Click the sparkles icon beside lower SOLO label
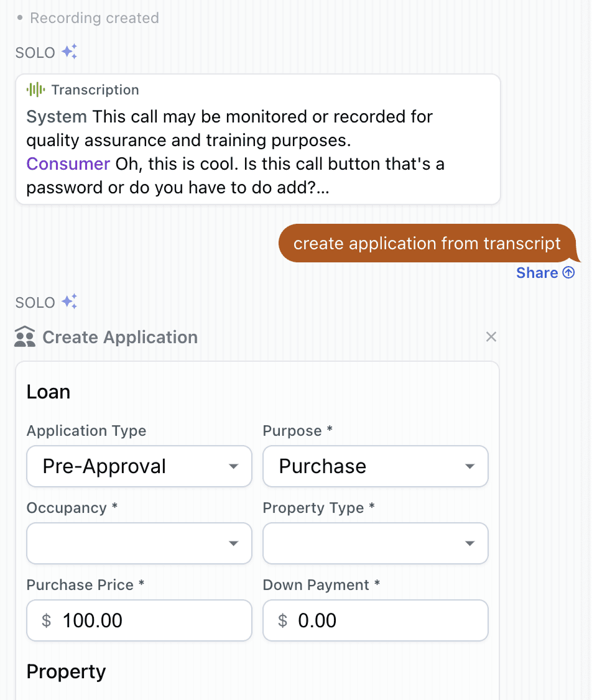592x700 pixels. pos(70,302)
